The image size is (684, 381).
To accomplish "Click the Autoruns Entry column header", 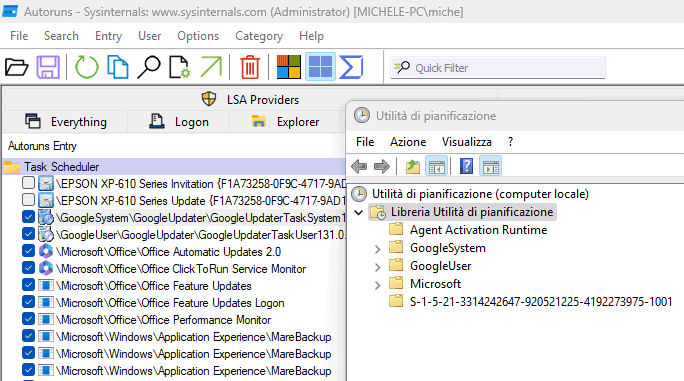I will tap(42, 146).
